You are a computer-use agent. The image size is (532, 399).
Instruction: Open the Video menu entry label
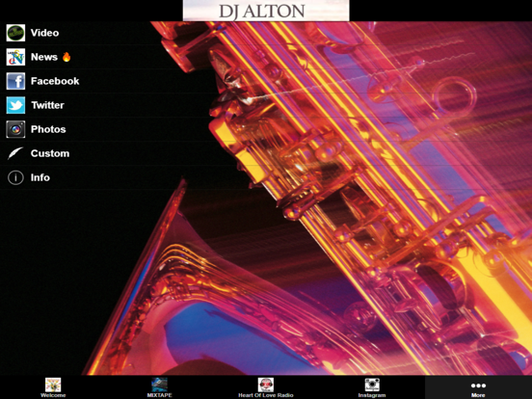44,33
